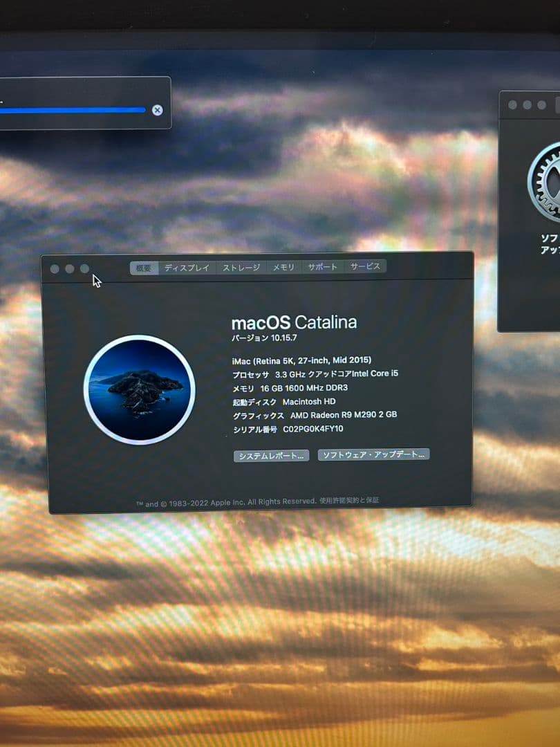Click the Macintosh HD startup disk text
Viewport: 560px width, 747px height.
click(x=284, y=402)
